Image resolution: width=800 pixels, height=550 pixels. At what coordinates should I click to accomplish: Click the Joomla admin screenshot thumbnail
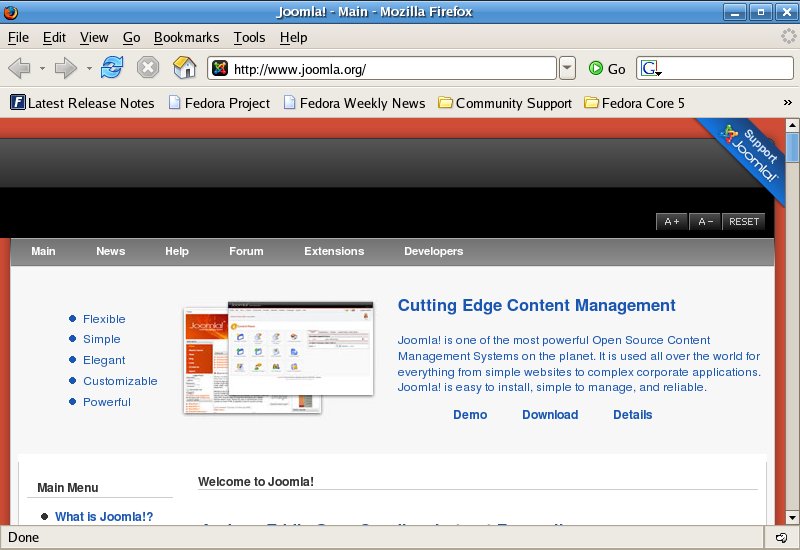(279, 357)
